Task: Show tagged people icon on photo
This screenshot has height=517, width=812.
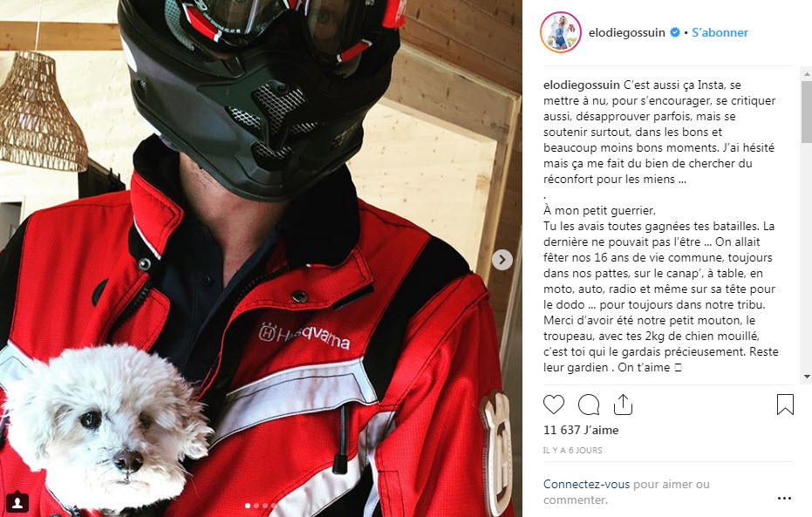Action: [17, 502]
